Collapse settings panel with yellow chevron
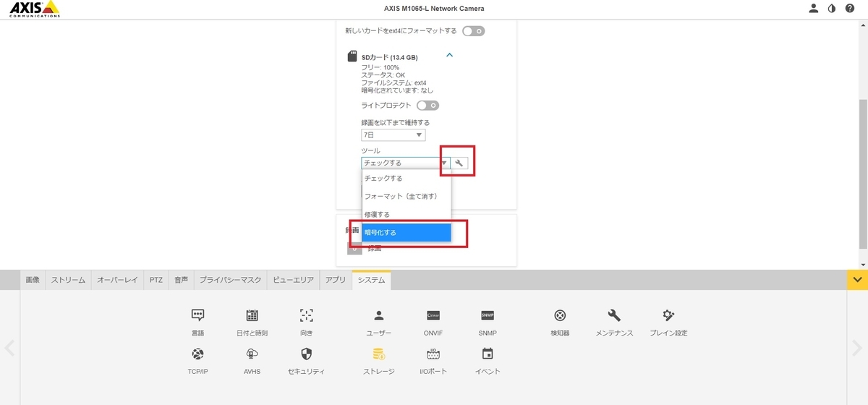868x405 pixels. tap(857, 279)
